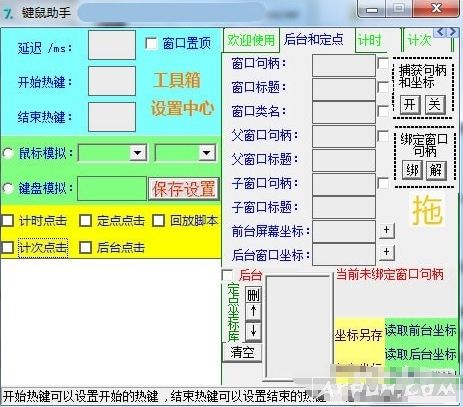Click the 关 button to stop capture
463x407 pixels.
(x=435, y=105)
